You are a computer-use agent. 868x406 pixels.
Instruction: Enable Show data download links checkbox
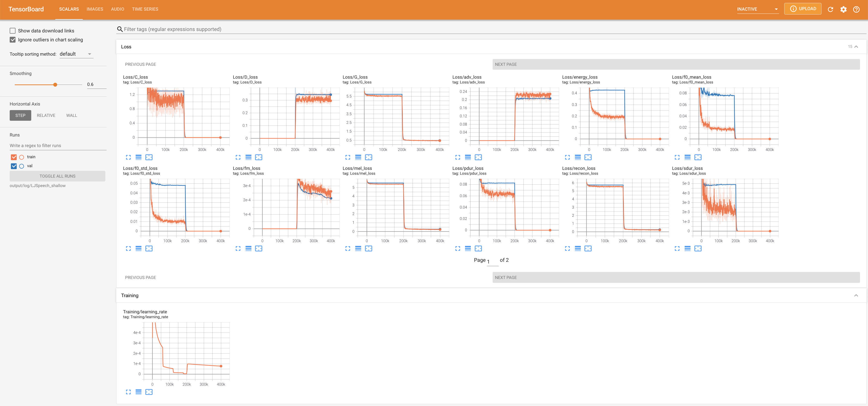13,31
